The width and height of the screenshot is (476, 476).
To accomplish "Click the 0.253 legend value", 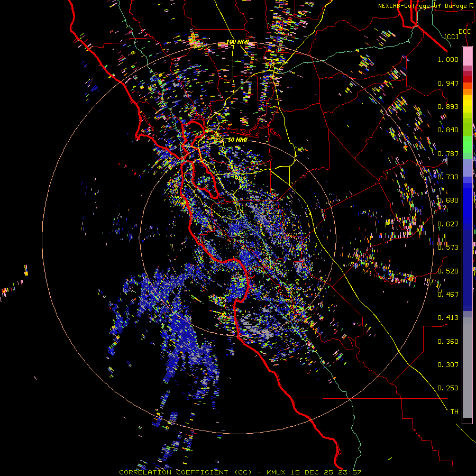I will point(448,388).
